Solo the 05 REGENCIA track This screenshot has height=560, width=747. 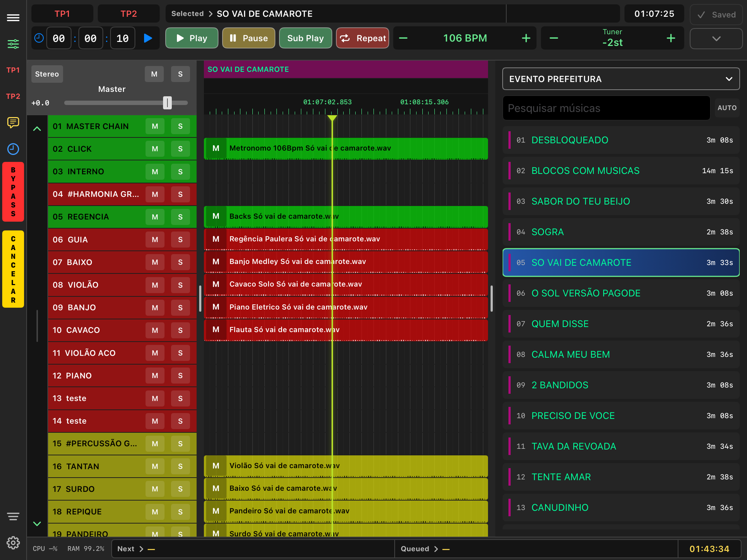click(181, 217)
